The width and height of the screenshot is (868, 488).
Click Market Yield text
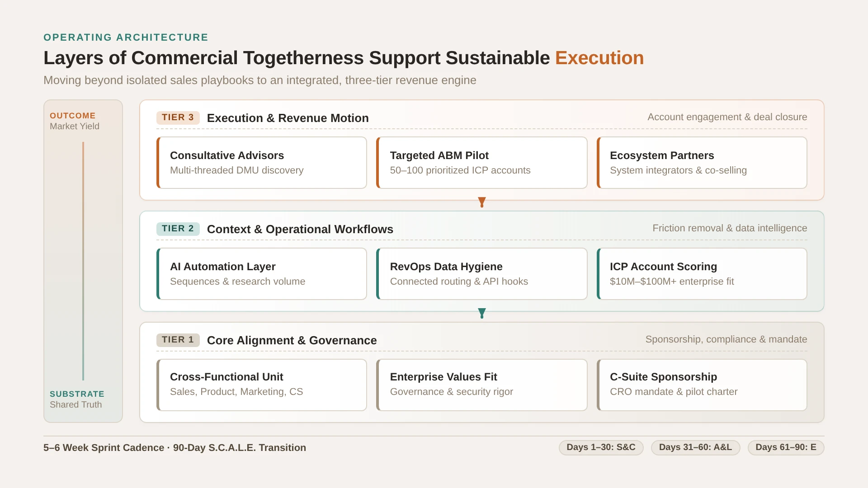pyautogui.click(x=75, y=127)
